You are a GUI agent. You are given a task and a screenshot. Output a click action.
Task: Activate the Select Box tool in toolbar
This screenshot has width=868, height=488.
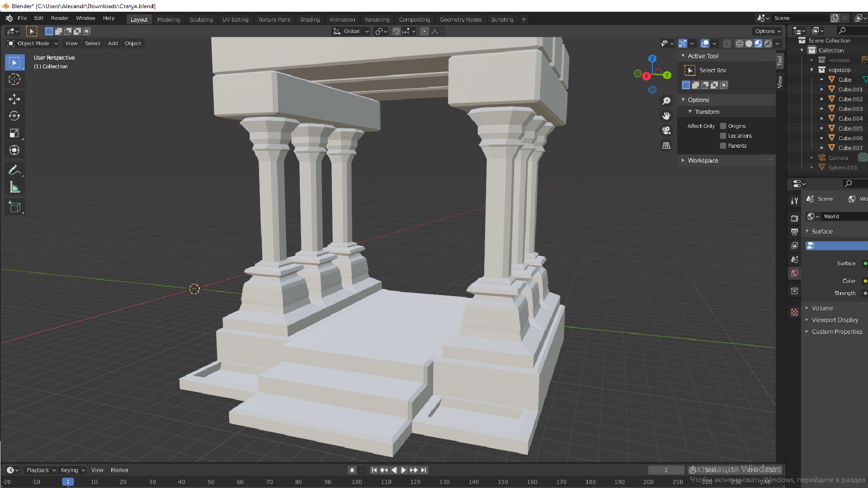click(14, 62)
